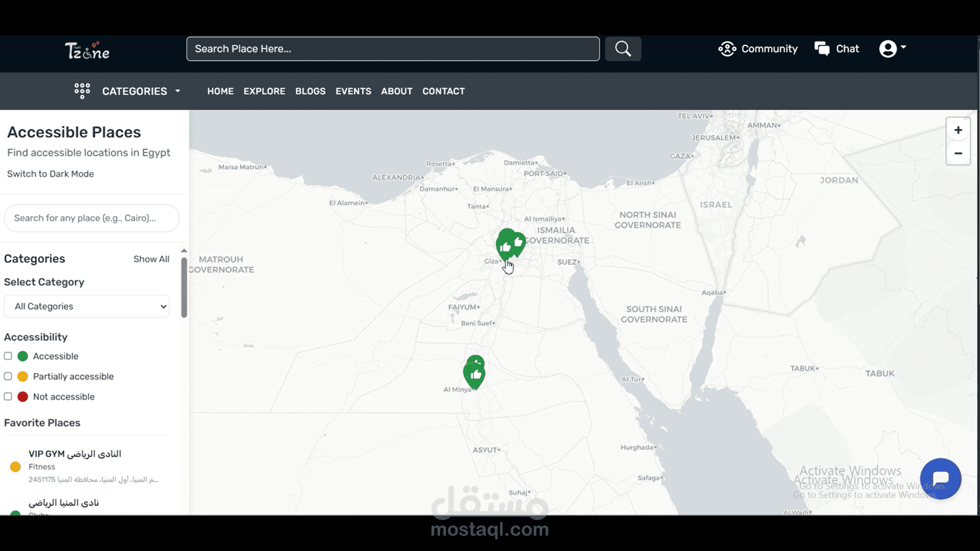Zoom in the map with plus button
Viewport: 980px width, 551px height.
[x=958, y=130]
